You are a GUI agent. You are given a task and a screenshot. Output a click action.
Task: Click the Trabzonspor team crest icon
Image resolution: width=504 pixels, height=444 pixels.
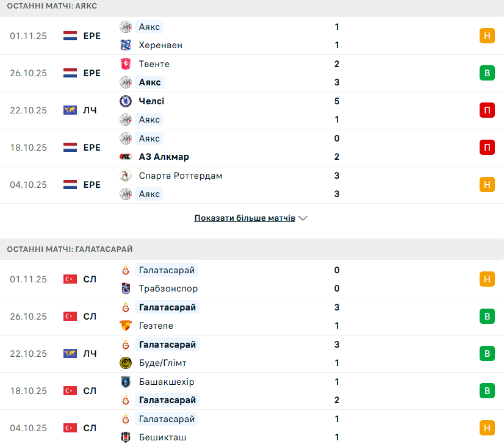coord(126,288)
